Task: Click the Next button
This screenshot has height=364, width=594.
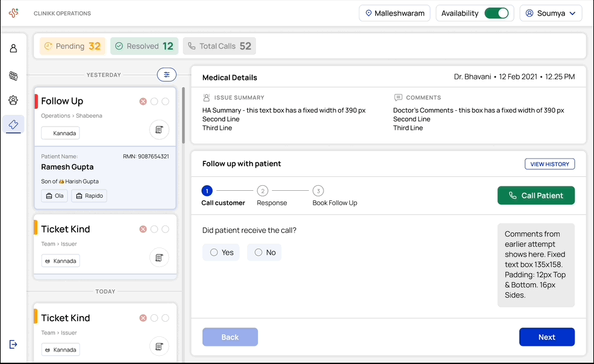Action: [x=547, y=337]
